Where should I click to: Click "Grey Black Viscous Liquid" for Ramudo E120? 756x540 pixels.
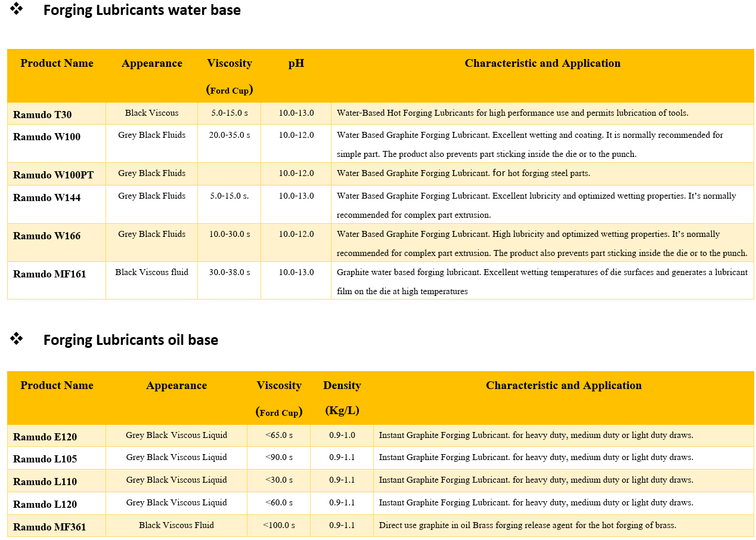click(176, 435)
